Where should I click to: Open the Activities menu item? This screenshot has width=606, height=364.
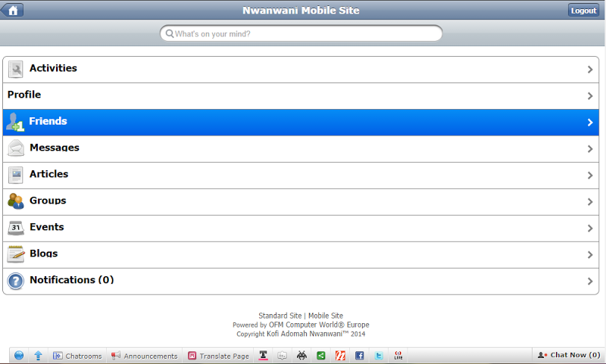tap(301, 70)
